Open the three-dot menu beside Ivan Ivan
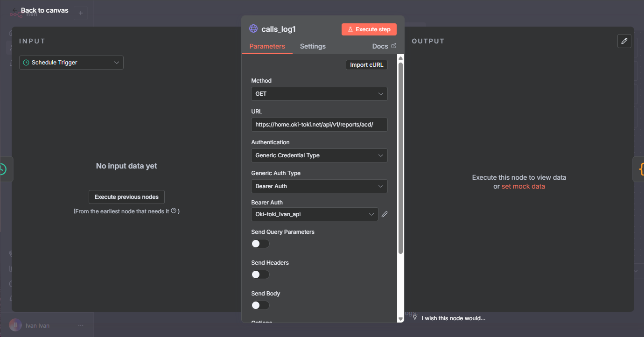 [81, 325]
